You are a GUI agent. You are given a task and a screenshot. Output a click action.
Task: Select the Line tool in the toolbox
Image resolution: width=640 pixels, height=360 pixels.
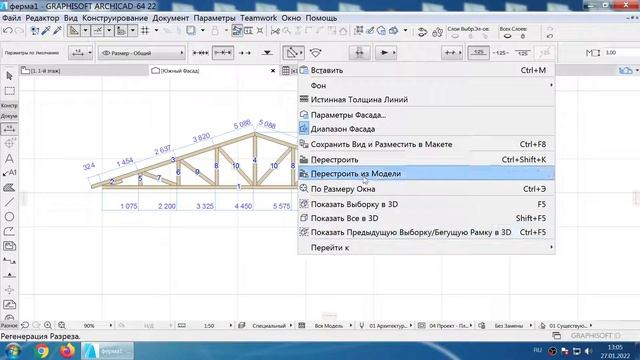pos(9,202)
